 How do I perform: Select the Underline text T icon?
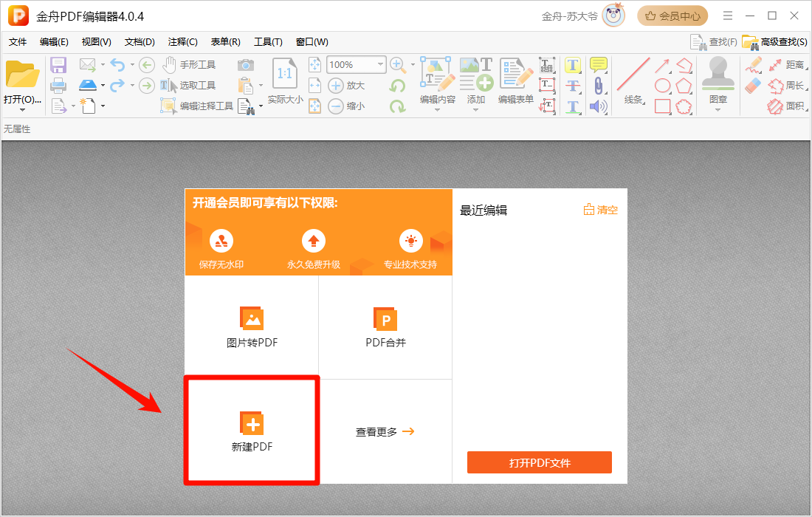pos(573,106)
